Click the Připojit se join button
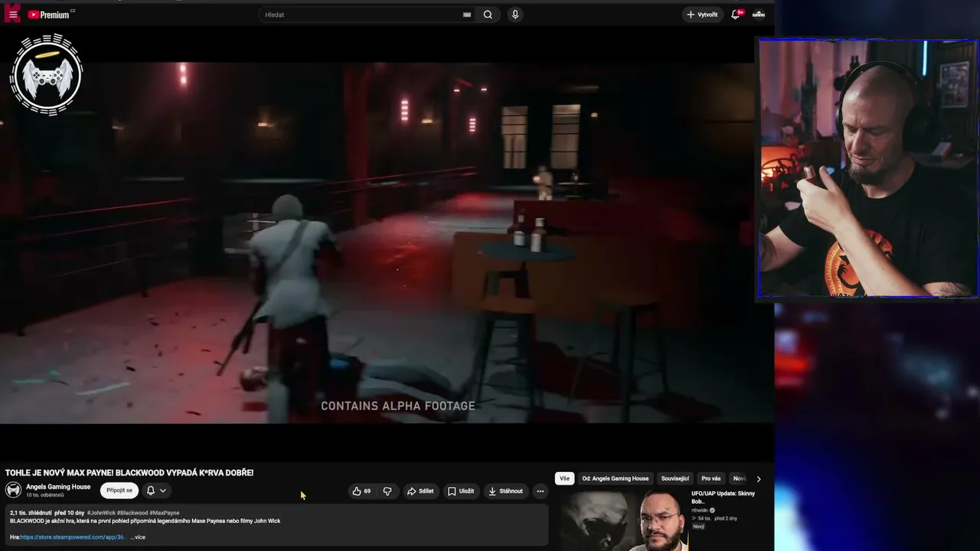The width and height of the screenshot is (980, 551). (x=119, y=491)
